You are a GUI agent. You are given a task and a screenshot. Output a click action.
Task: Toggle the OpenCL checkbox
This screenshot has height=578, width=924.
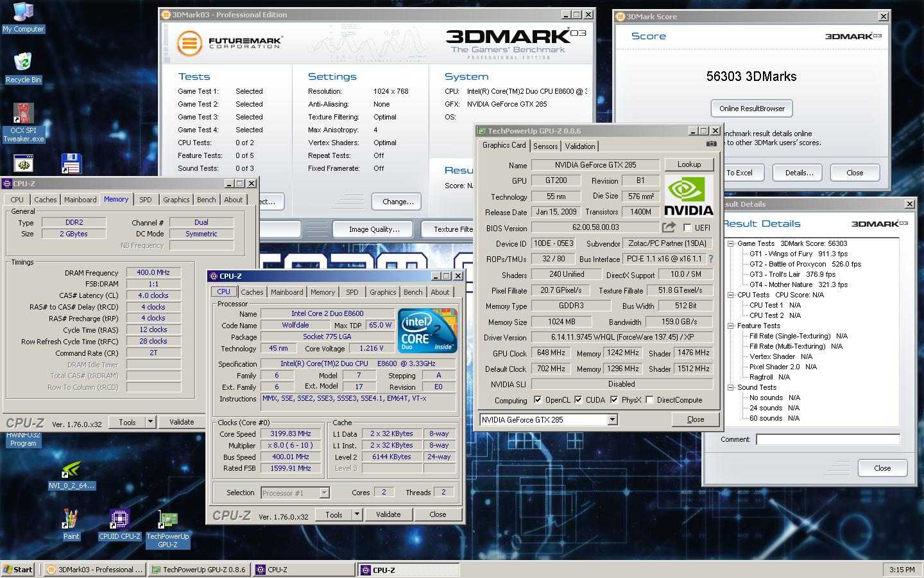click(538, 400)
